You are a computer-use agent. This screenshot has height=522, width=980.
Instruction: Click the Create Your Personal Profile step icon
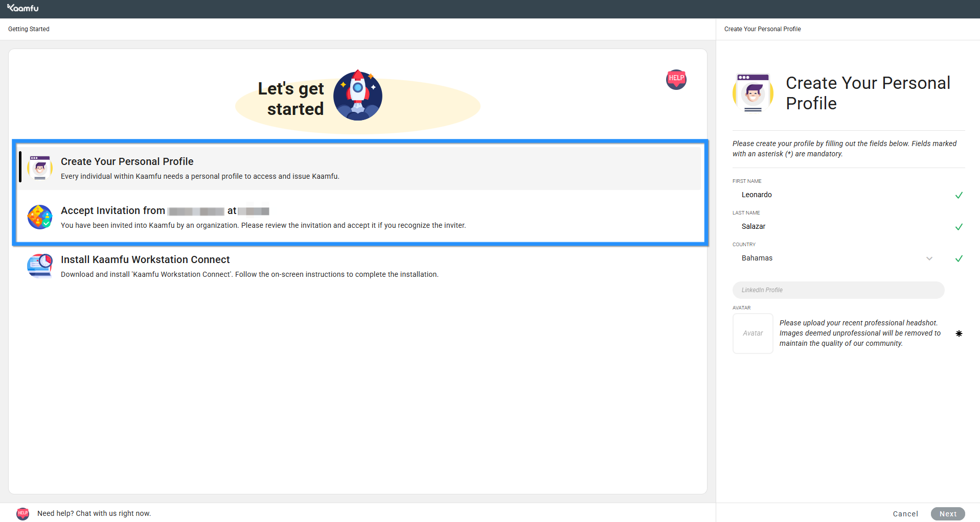tap(40, 168)
